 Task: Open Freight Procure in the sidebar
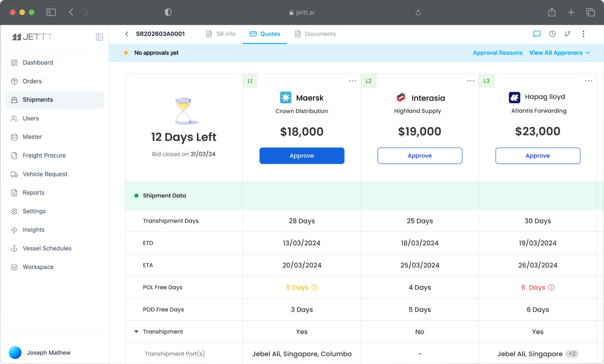[54, 155]
